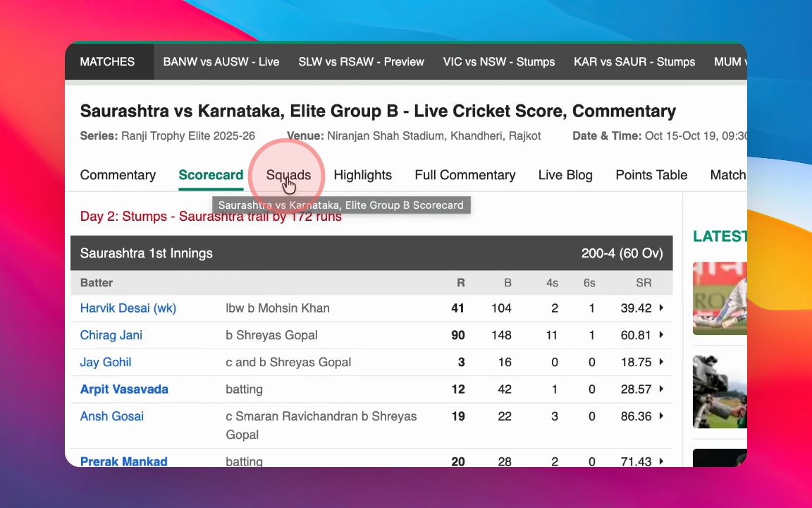This screenshot has width=812, height=508.
Task: Click Day 2 Stumps status text
Action: pos(211,216)
